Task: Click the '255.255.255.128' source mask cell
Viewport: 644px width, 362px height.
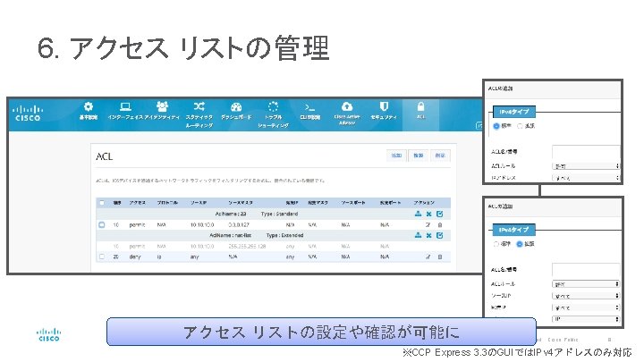Action: coord(247,247)
